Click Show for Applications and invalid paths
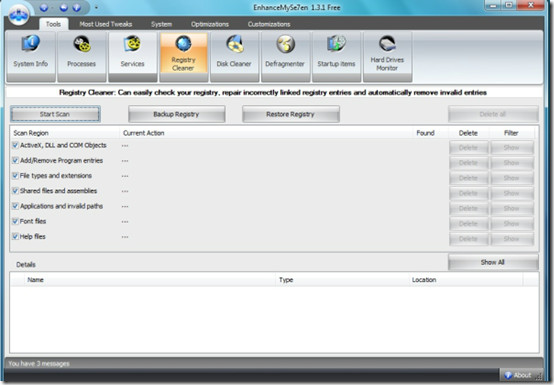This screenshot has height=385, width=554. 512,208
